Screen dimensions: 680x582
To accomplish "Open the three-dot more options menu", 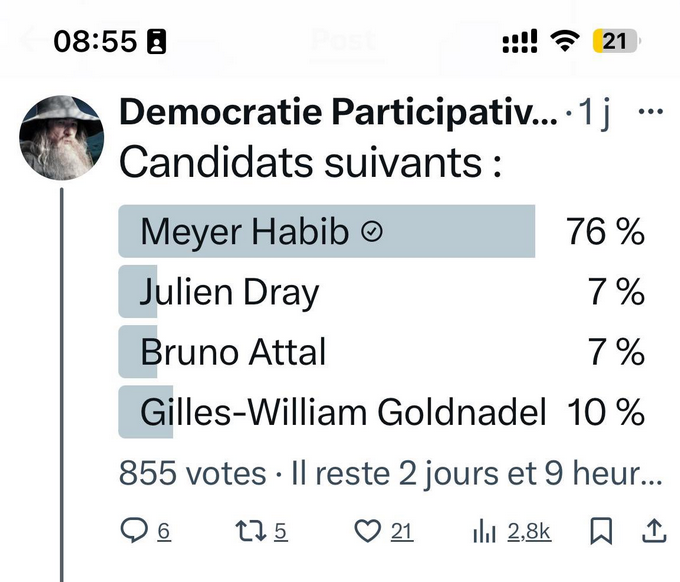I will 650,112.
